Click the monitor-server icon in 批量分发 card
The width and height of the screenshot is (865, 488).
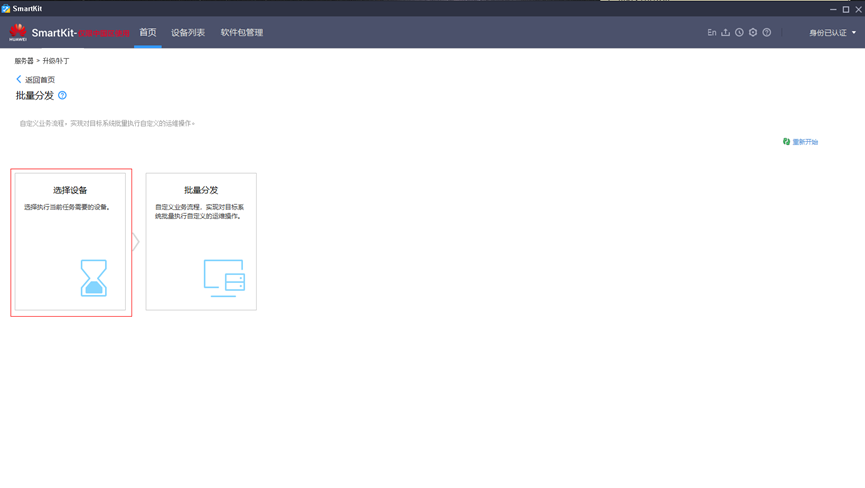tap(224, 278)
